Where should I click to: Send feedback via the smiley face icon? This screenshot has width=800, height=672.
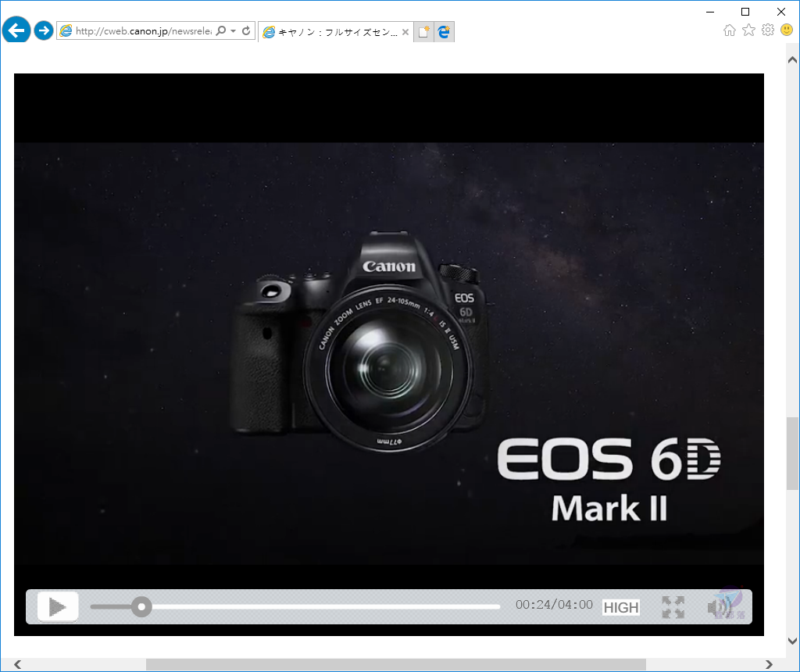[x=787, y=30]
